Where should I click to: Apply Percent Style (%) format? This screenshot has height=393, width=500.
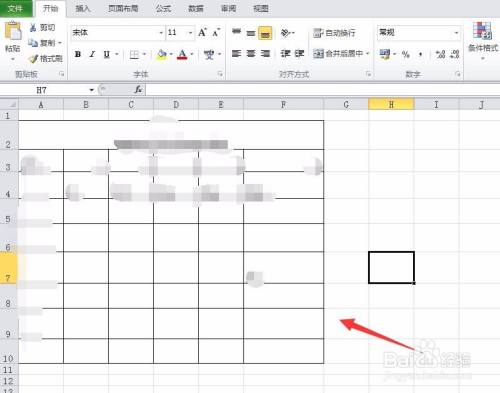point(406,54)
